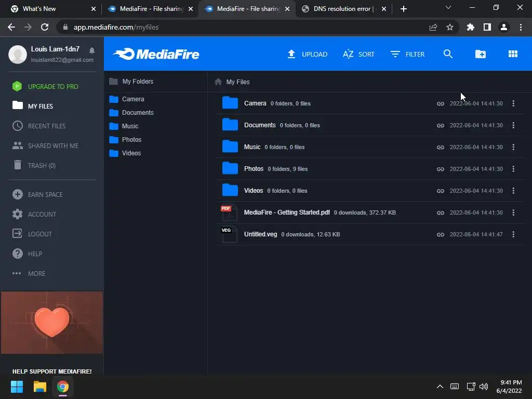Viewport: 532px width, 399px height.
Task: Open notifications bell icon
Action: tap(91, 50)
